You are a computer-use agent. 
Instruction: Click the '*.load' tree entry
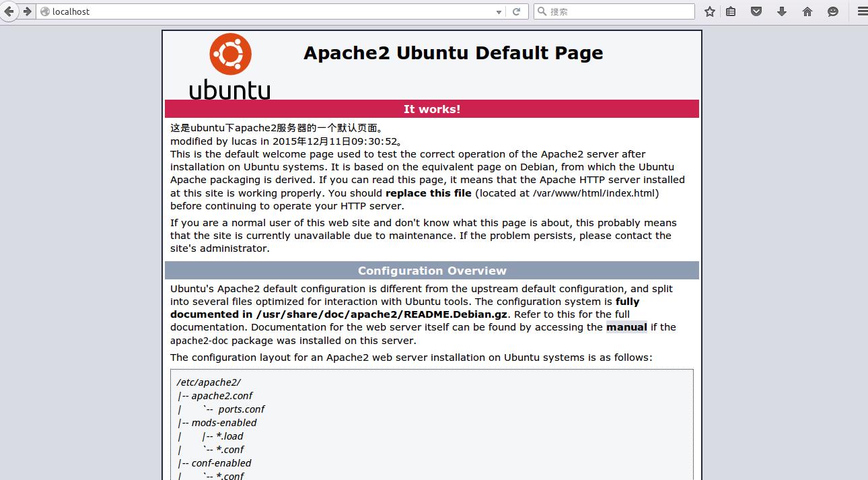coord(229,436)
